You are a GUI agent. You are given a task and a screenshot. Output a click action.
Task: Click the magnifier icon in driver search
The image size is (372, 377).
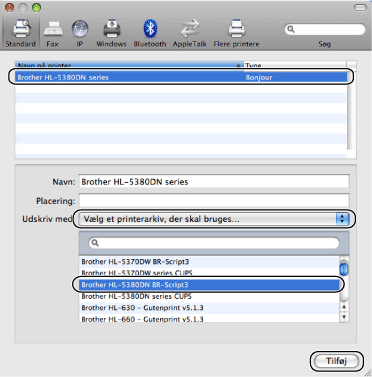point(95,243)
